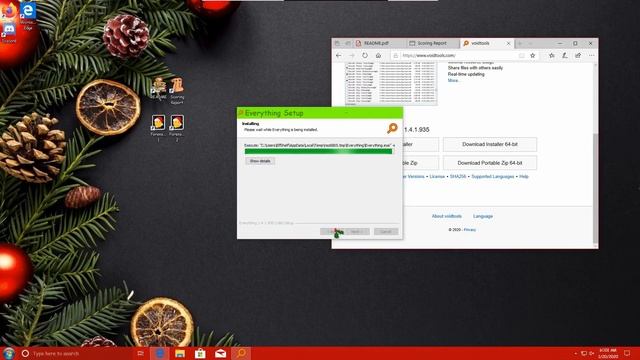Screen dimensions: 640x360
Task: Click Download Portable Zip 64-bit button
Action: (490, 163)
